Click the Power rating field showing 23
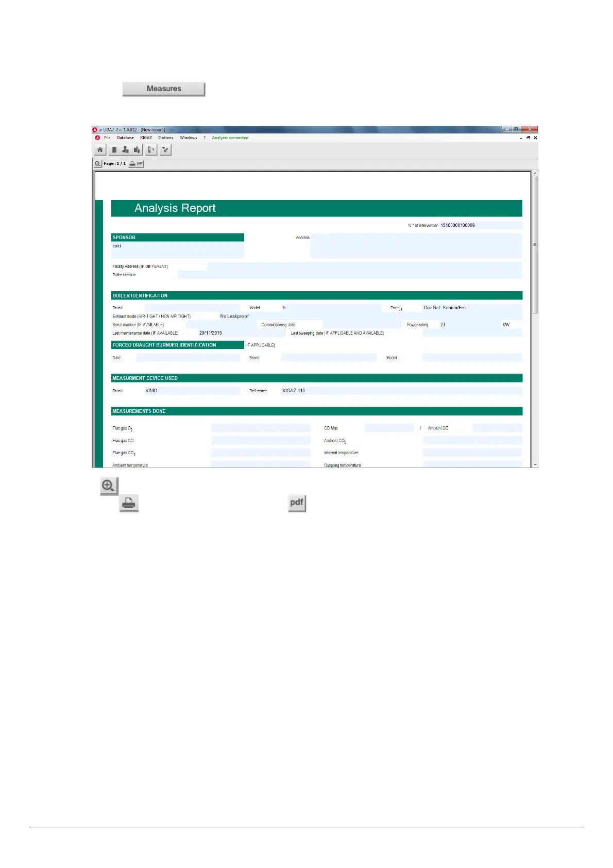 coord(470,325)
